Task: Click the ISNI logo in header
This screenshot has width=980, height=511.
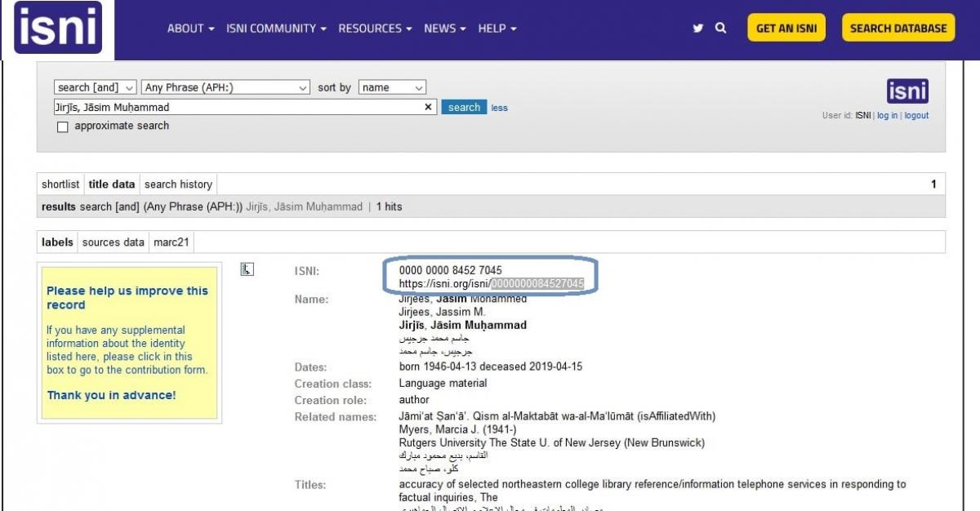Action: 57,29
